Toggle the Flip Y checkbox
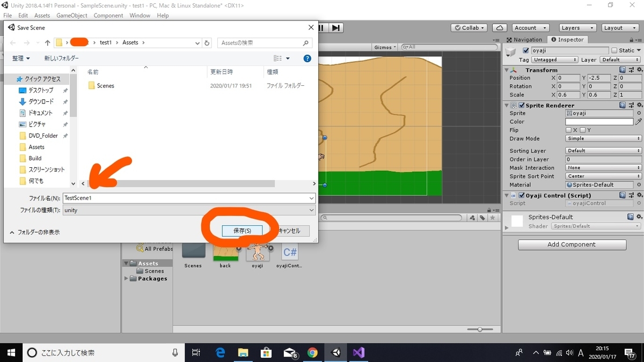Viewport: 644px width, 362px height. coord(583,130)
